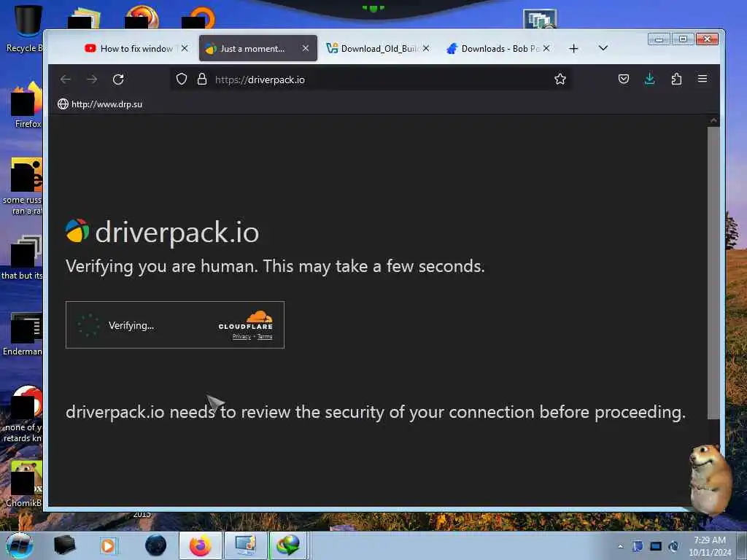Bookmark this page with the star icon

click(560, 79)
